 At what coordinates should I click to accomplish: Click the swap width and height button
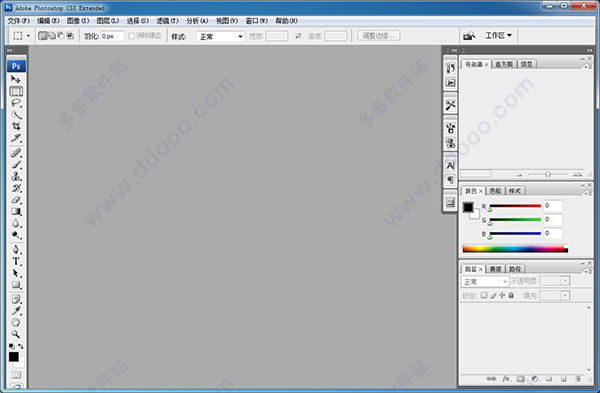click(x=298, y=36)
